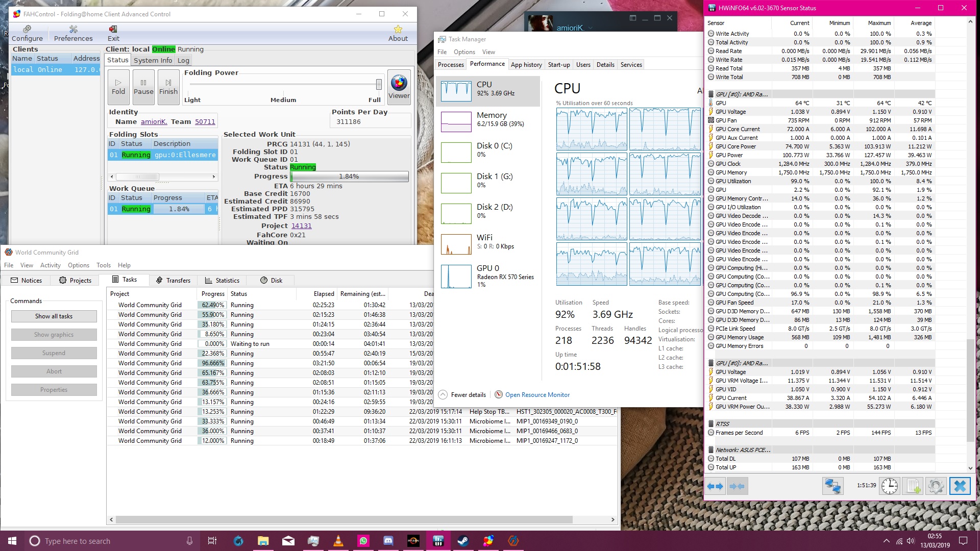
Task: Click the GPU Fan row in HWiNFO
Action: point(821,120)
